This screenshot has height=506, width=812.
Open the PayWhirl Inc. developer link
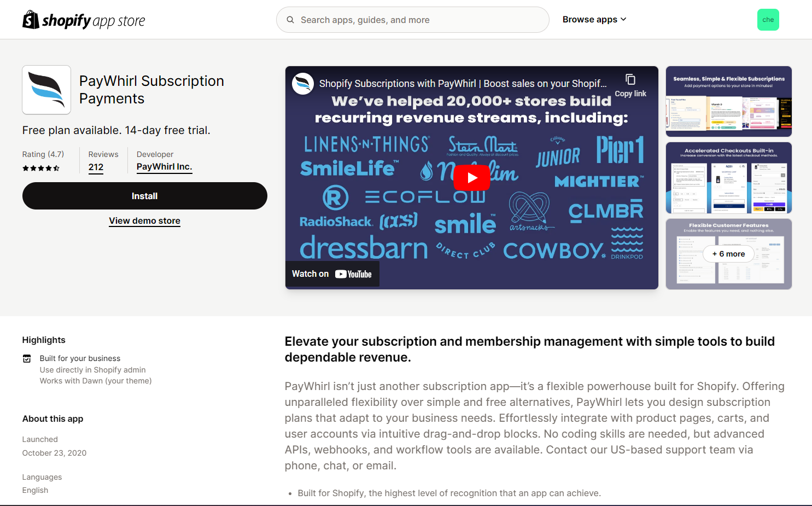[x=164, y=167]
